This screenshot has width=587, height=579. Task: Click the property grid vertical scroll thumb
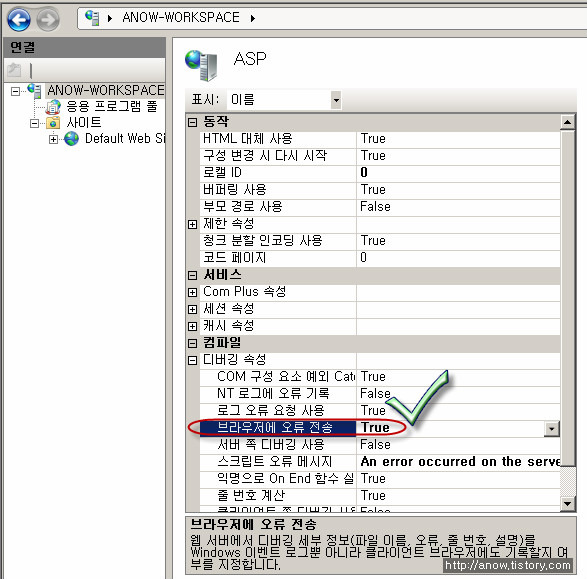(568, 298)
